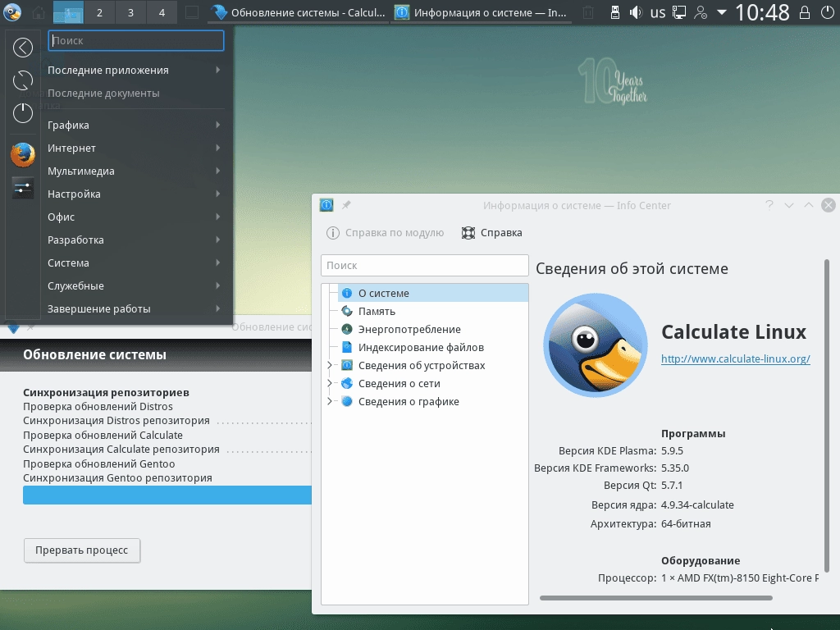Click the show desktop icon in panel
Image resolution: width=840 pixels, height=630 pixels.
(x=192, y=11)
